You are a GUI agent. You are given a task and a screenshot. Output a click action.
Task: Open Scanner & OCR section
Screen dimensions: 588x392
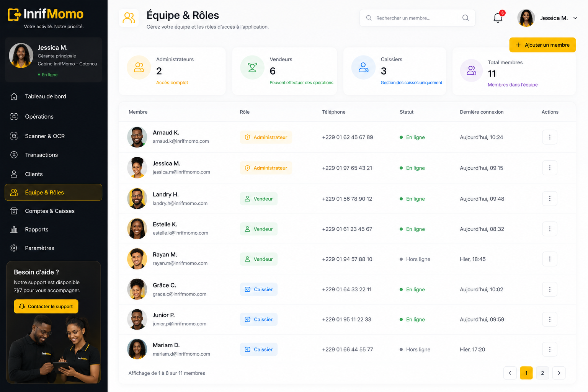53,136
